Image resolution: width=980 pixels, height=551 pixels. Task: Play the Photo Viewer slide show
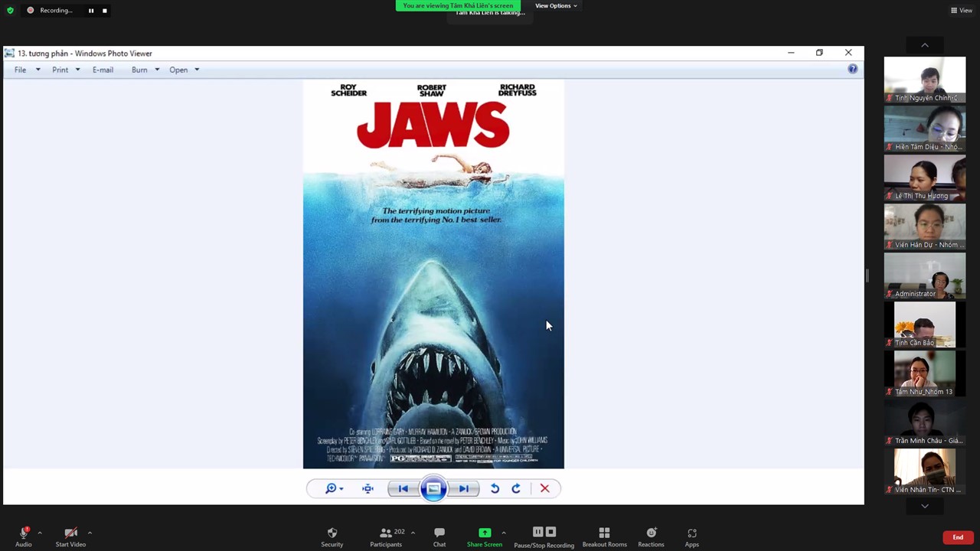(x=433, y=488)
